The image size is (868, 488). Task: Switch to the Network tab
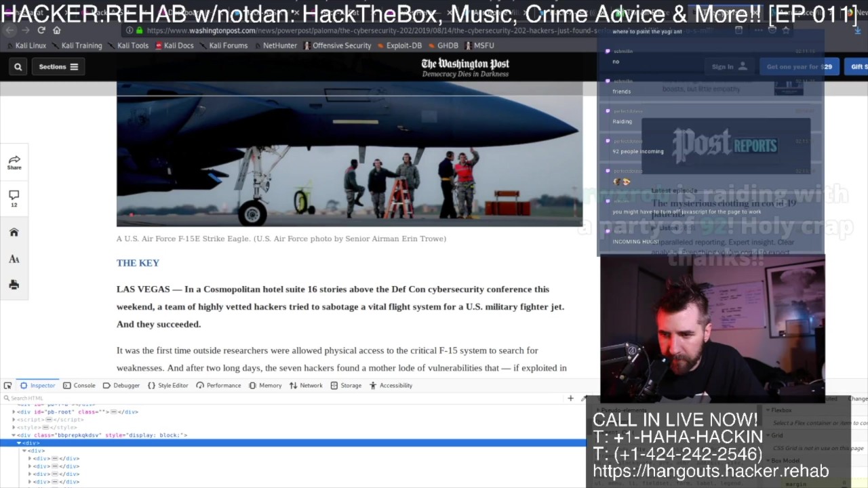306,386
